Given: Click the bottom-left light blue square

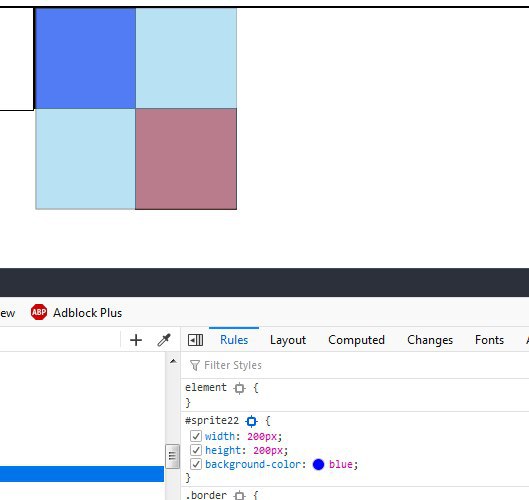Looking at the screenshot, I should point(85,159).
